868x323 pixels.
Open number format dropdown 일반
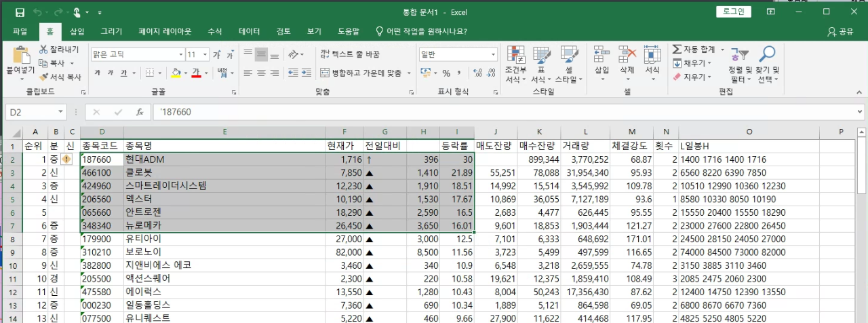(x=458, y=54)
